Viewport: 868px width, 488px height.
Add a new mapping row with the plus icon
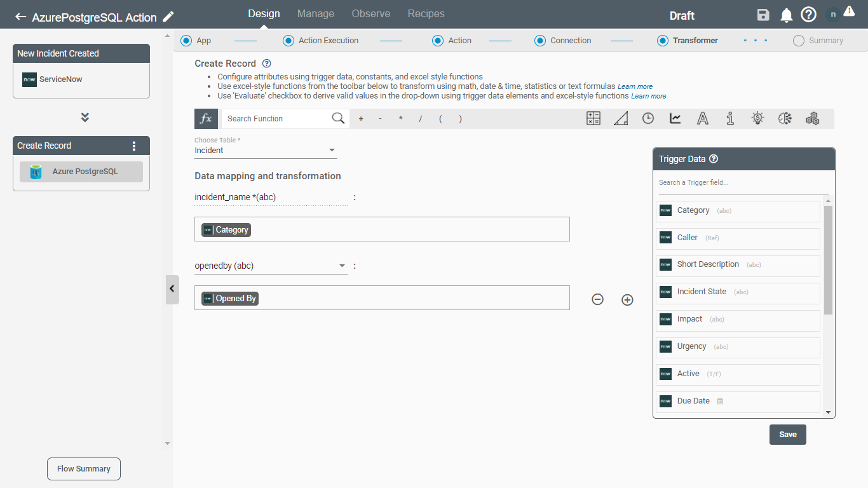pos(627,299)
